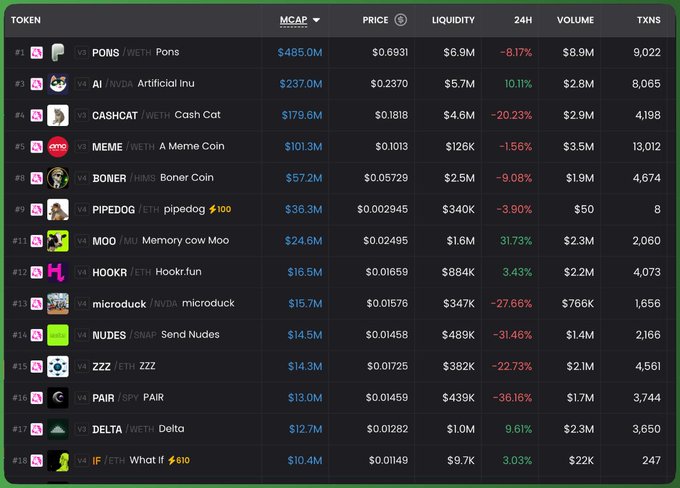Open the CASHCAT / WETH pair

tap(156, 115)
